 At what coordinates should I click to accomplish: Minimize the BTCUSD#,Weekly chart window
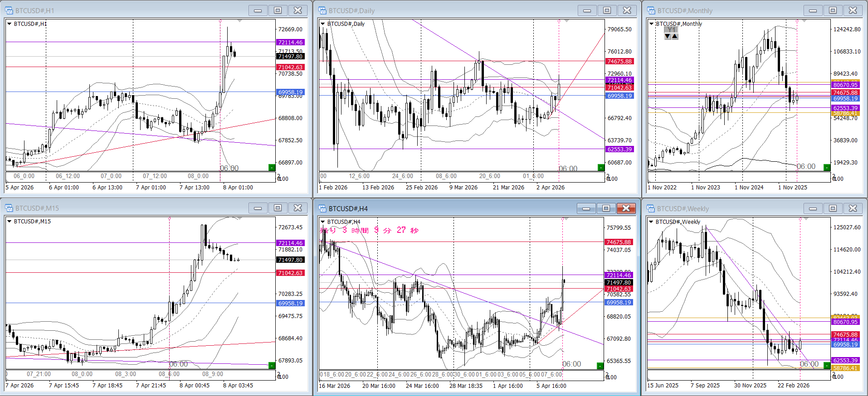click(x=813, y=208)
